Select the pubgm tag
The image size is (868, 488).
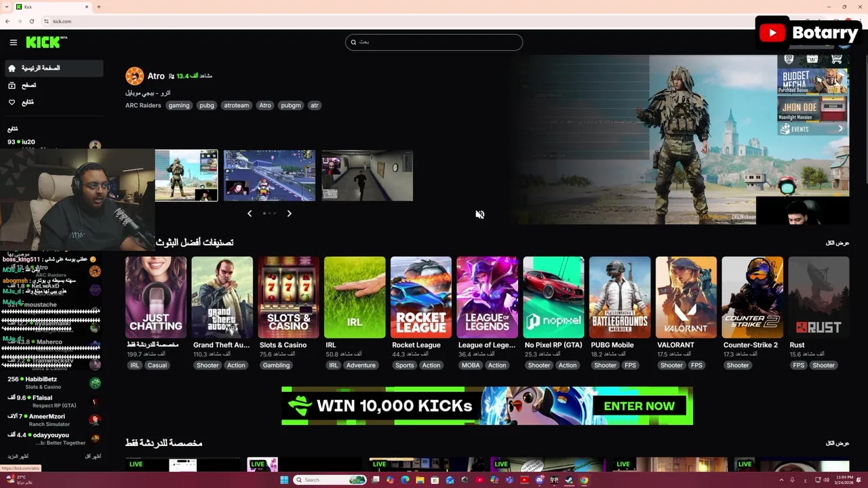(x=291, y=105)
